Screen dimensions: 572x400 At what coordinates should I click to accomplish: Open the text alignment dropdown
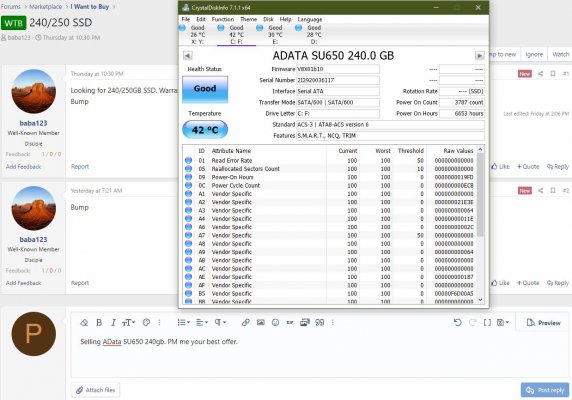[x=202, y=322]
